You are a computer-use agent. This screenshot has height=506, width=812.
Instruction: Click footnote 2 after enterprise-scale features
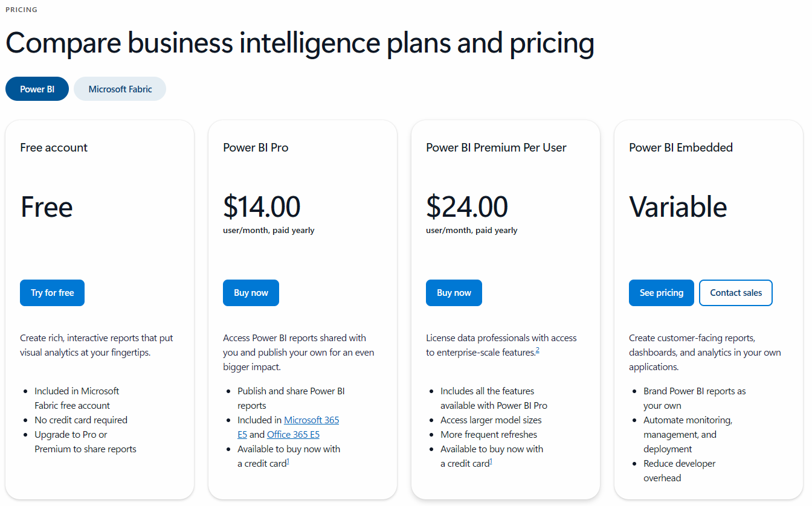tap(537, 349)
